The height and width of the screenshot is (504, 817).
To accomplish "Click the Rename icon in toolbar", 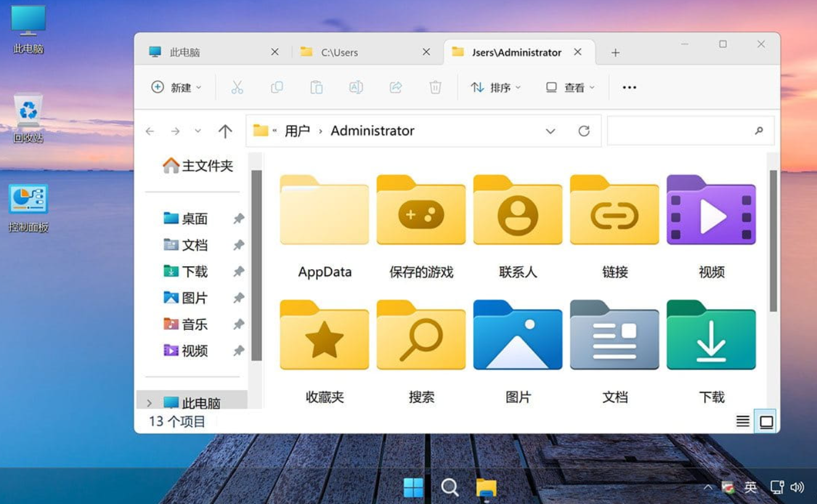I will coord(356,87).
